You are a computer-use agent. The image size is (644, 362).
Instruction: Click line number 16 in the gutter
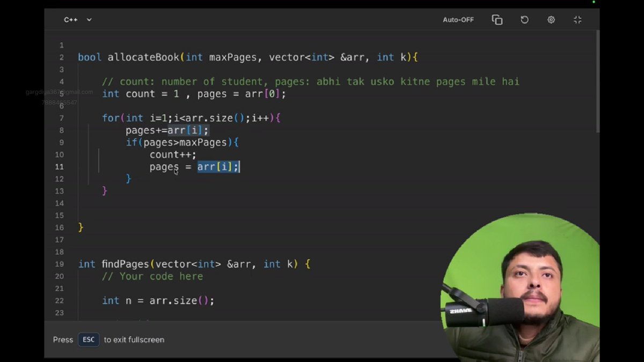click(59, 227)
